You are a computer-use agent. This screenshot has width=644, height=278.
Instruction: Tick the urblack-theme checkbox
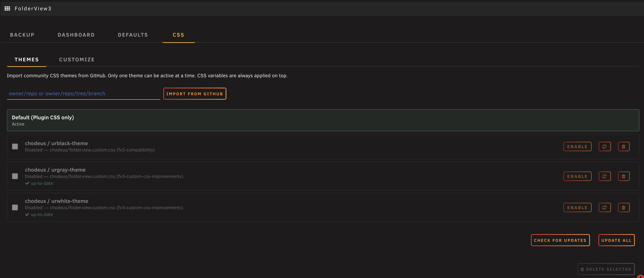pos(15,146)
